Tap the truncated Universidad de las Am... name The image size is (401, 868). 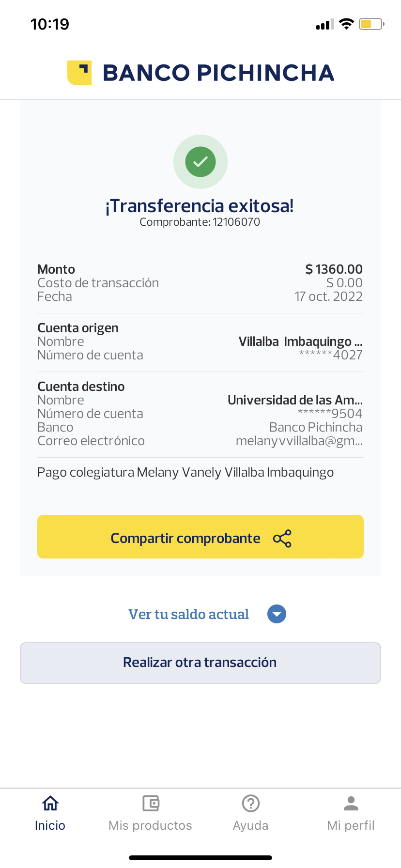point(295,400)
